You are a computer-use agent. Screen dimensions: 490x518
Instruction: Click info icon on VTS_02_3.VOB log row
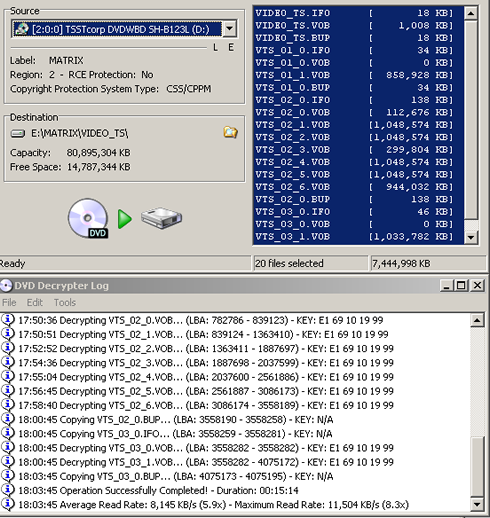coord(8,362)
